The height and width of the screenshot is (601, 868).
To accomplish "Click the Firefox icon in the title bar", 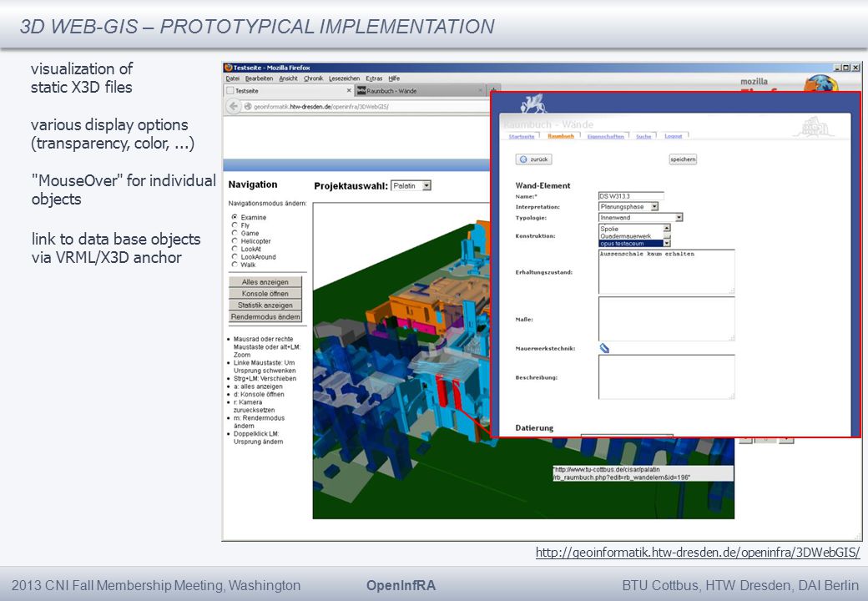I will [x=228, y=68].
